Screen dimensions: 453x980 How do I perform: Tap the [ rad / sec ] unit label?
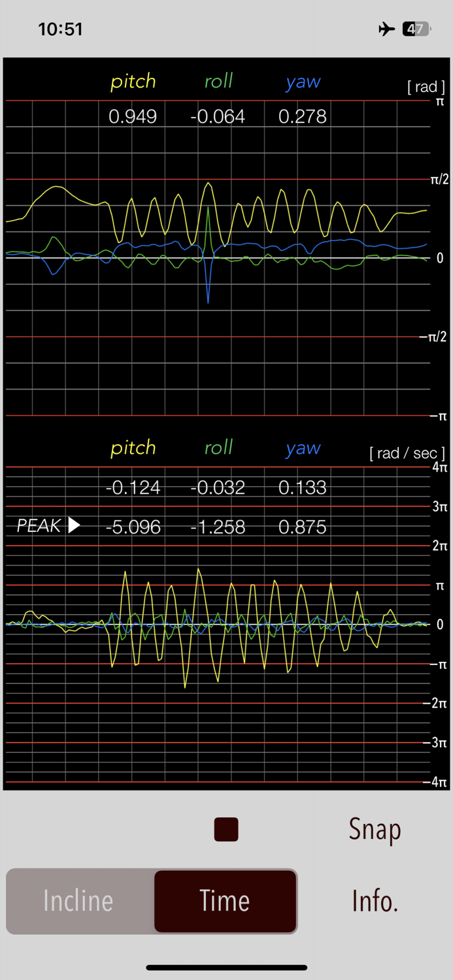[407, 453]
